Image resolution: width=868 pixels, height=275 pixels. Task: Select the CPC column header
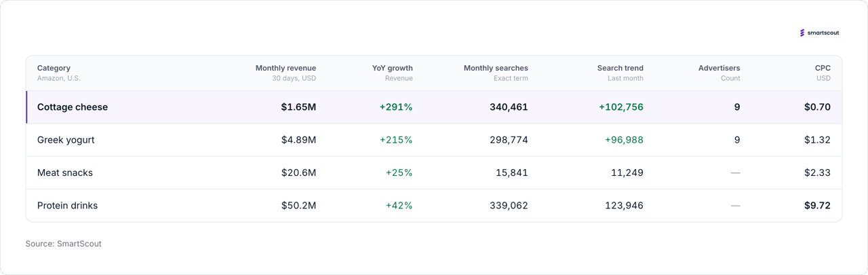(823, 68)
